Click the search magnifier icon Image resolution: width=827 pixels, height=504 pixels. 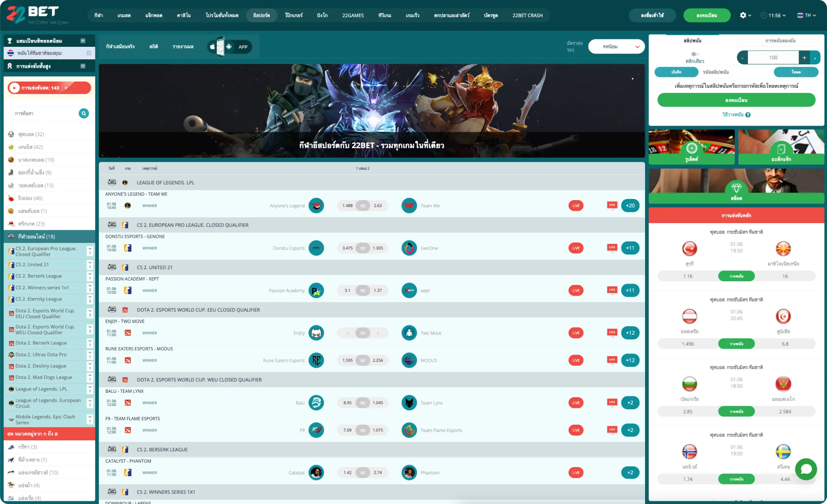83,113
